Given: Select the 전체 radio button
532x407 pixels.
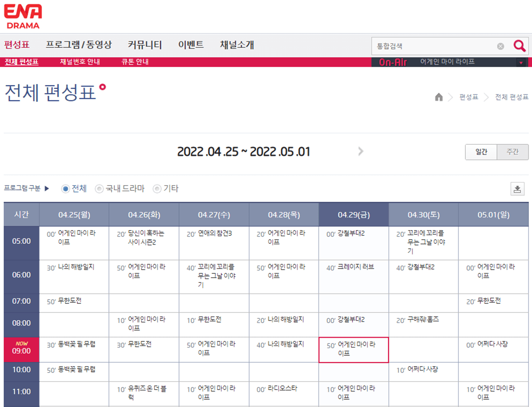Looking at the screenshot, I should (65, 188).
